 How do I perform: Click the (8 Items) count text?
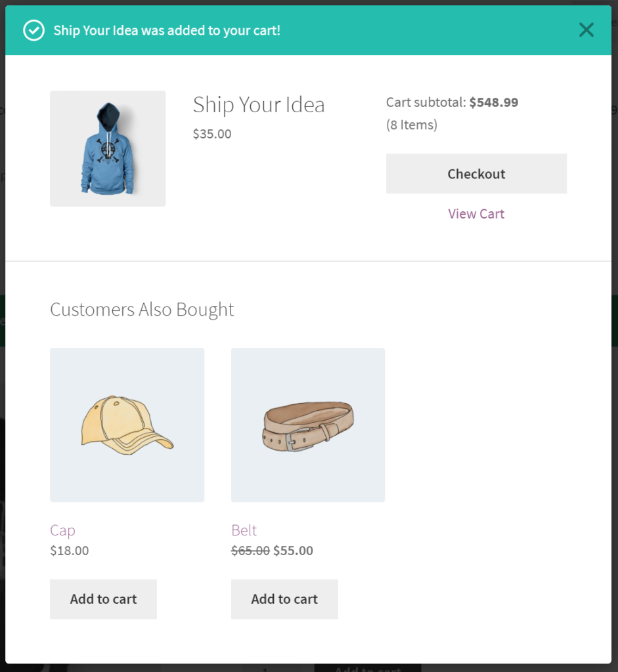pyautogui.click(x=412, y=125)
